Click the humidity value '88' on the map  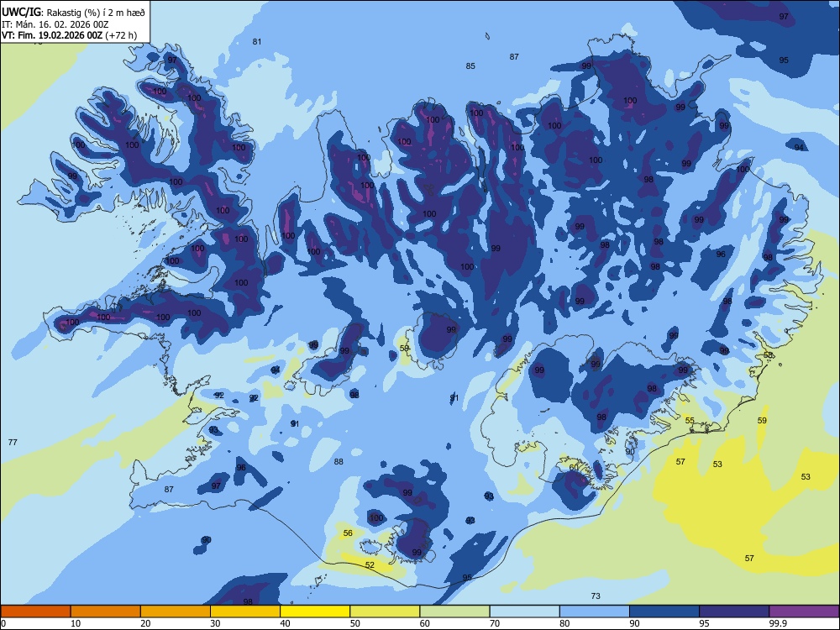click(339, 462)
